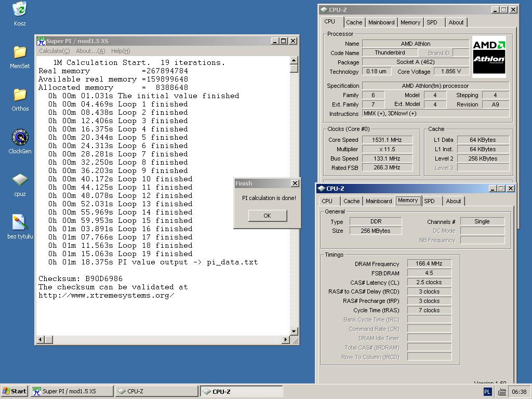This screenshot has width=532, height=399.
Task: Open the About menu in Super PI
Action: coord(90,51)
